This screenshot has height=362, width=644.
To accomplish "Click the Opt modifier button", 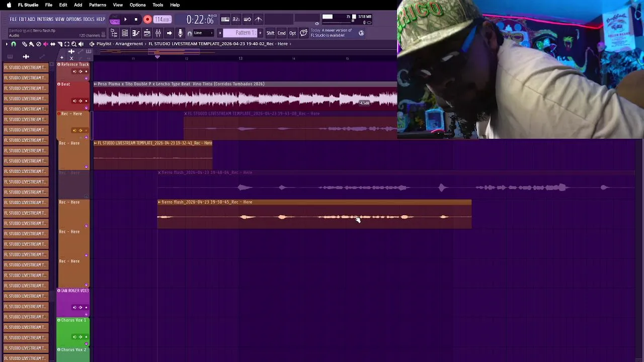I will [292, 33].
